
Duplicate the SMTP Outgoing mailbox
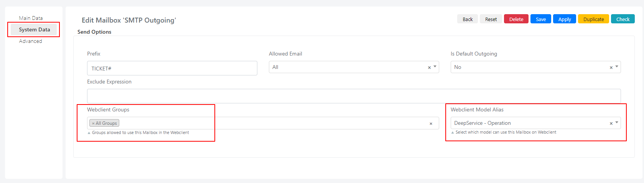coord(593,19)
